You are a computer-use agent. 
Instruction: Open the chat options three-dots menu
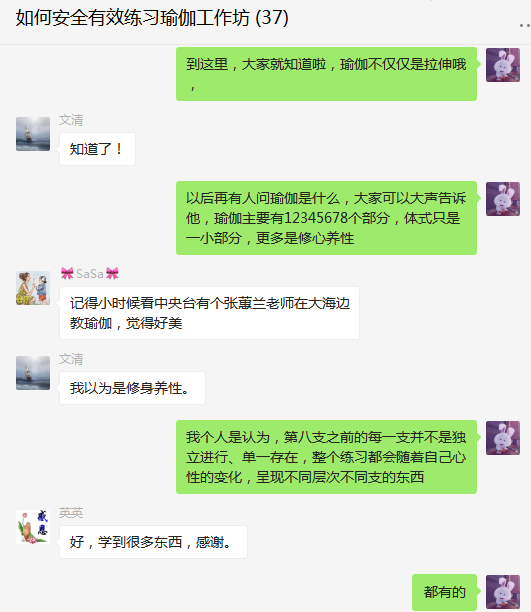(x=525, y=26)
